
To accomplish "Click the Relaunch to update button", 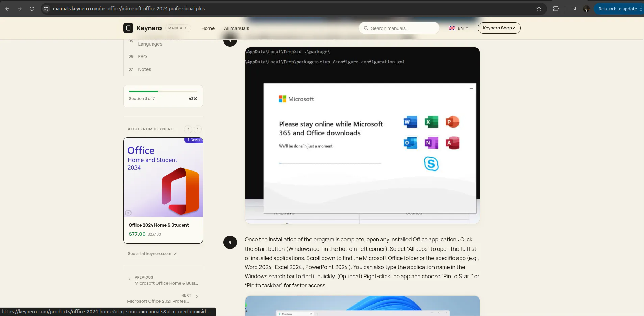I will [617, 9].
